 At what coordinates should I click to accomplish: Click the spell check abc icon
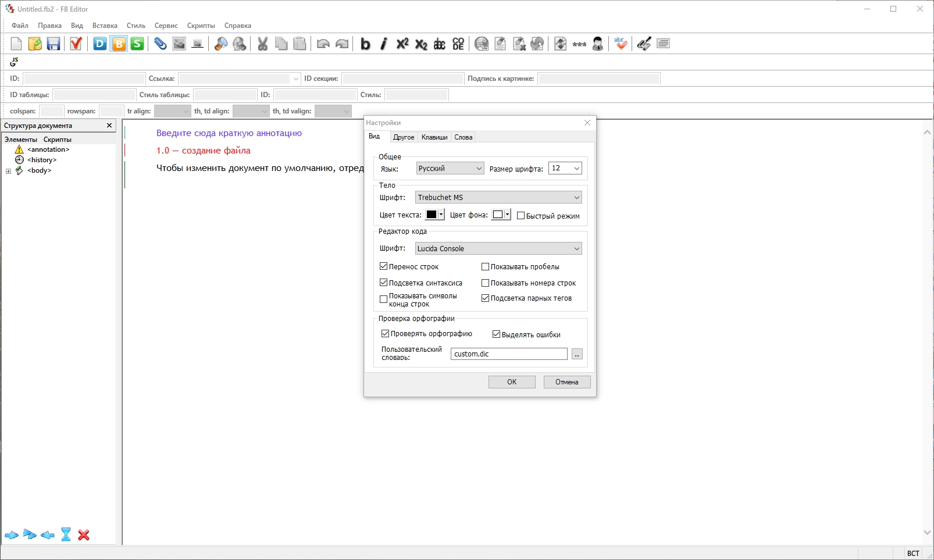coord(621,44)
